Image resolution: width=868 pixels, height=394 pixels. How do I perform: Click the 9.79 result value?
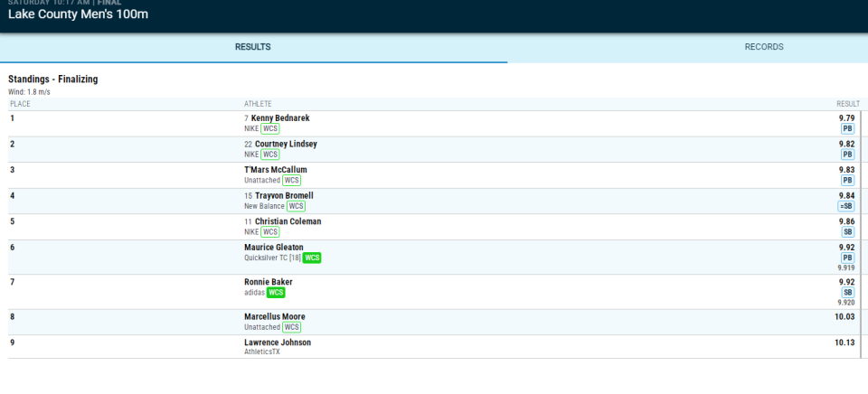(846, 117)
